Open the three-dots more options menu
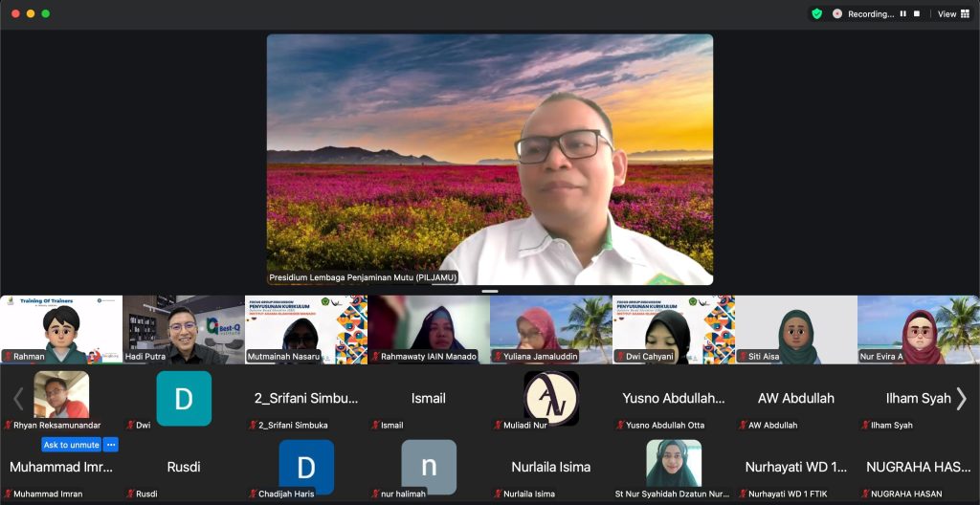The height and width of the screenshot is (505, 980). point(111,445)
